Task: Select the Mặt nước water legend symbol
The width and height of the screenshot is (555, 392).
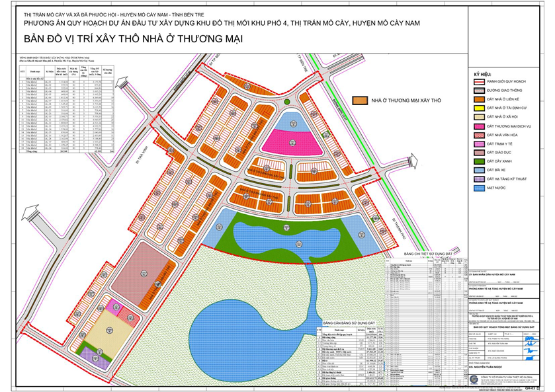Action: click(478, 187)
